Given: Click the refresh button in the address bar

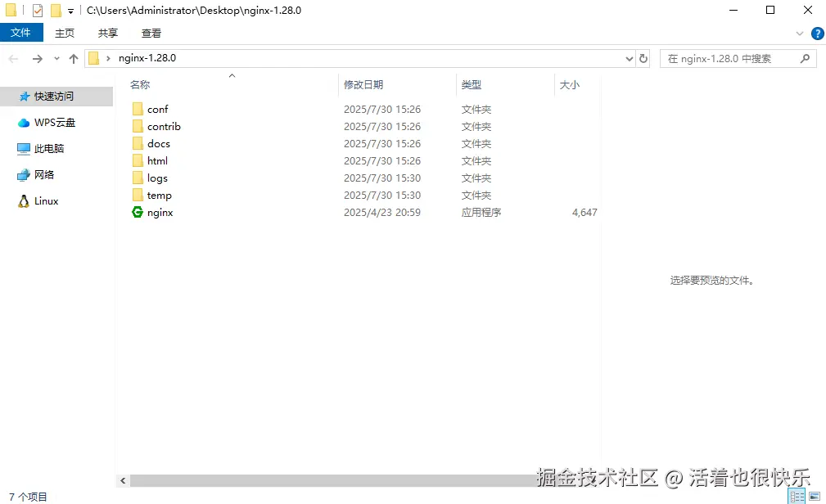Looking at the screenshot, I should tap(642, 58).
